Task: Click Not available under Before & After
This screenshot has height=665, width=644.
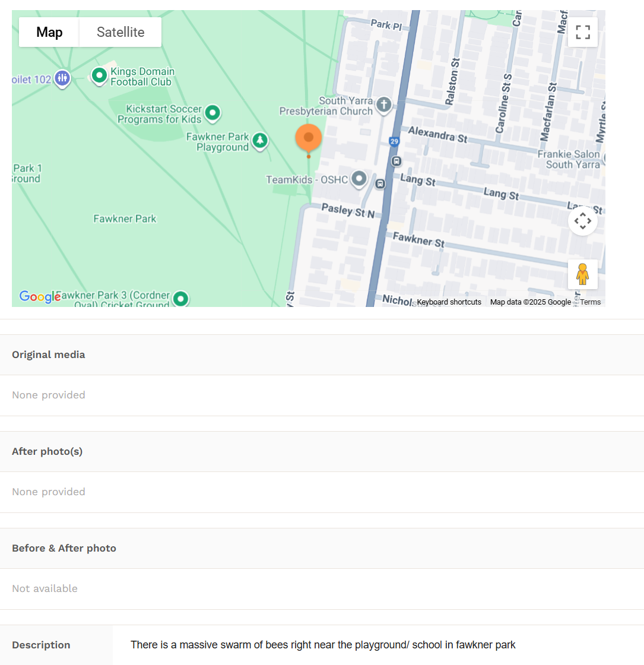Action: coord(45,588)
